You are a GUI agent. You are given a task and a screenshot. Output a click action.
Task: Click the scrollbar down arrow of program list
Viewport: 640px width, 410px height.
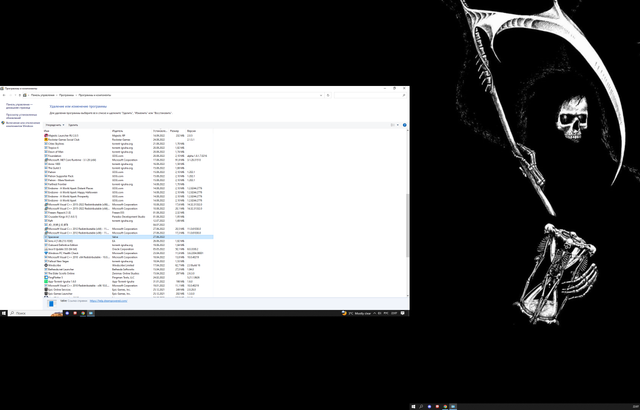click(407, 296)
